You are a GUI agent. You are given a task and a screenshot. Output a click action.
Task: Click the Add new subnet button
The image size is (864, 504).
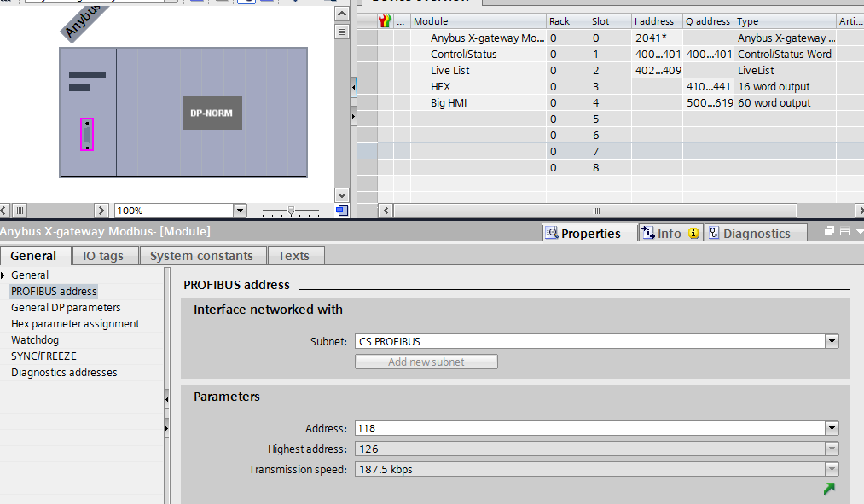426,362
